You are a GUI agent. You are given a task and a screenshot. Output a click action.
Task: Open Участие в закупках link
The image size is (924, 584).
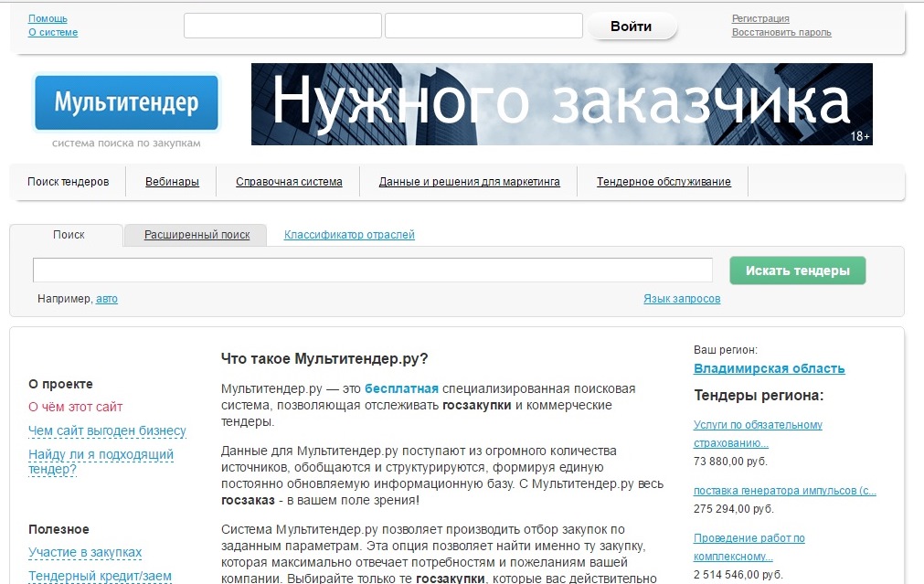(x=85, y=552)
